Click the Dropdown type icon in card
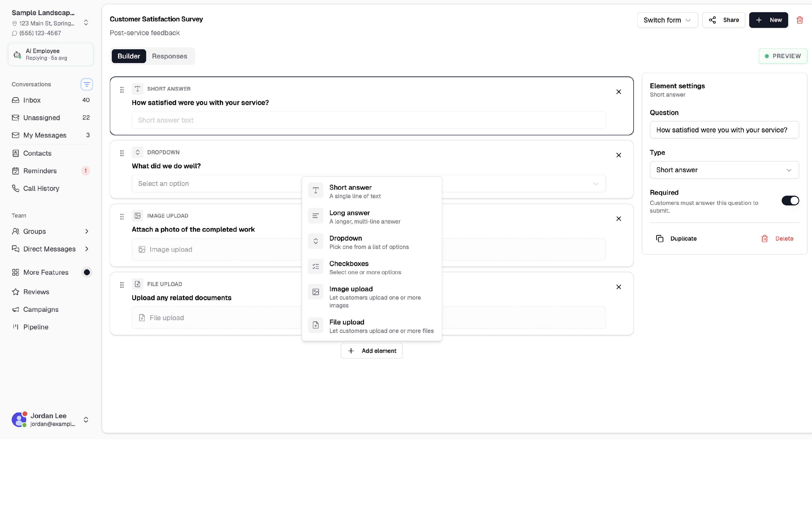Screen dimensions: 812x508 point(137,152)
